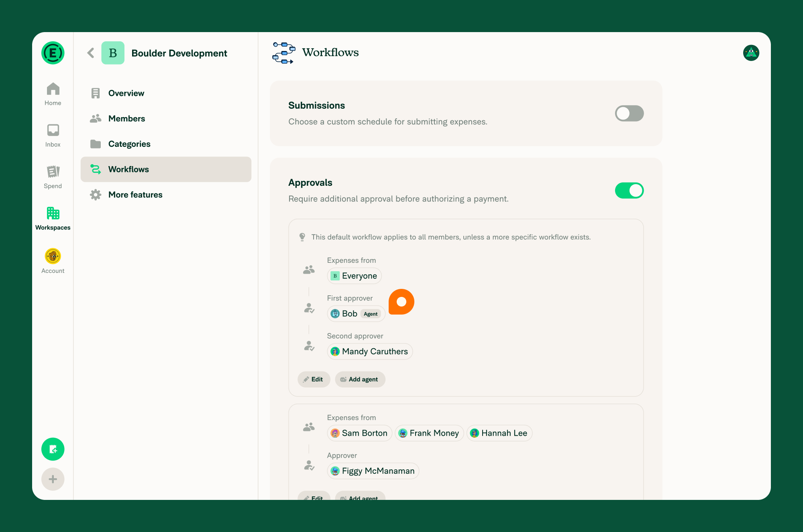Select the Frank Money chip
Screen dimensions: 803x532
(429, 433)
